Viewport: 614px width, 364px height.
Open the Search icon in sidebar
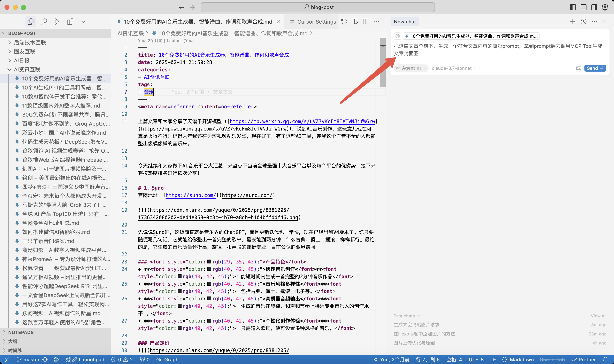(x=44, y=22)
